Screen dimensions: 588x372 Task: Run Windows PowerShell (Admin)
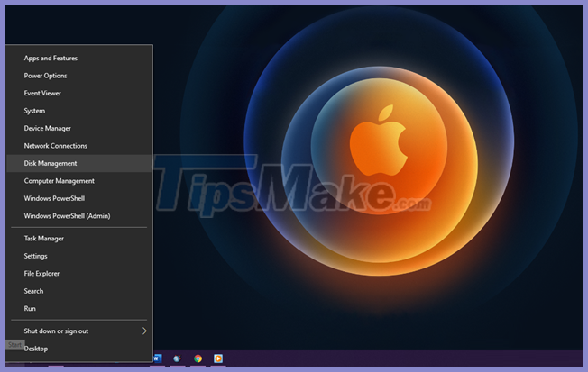click(78, 216)
